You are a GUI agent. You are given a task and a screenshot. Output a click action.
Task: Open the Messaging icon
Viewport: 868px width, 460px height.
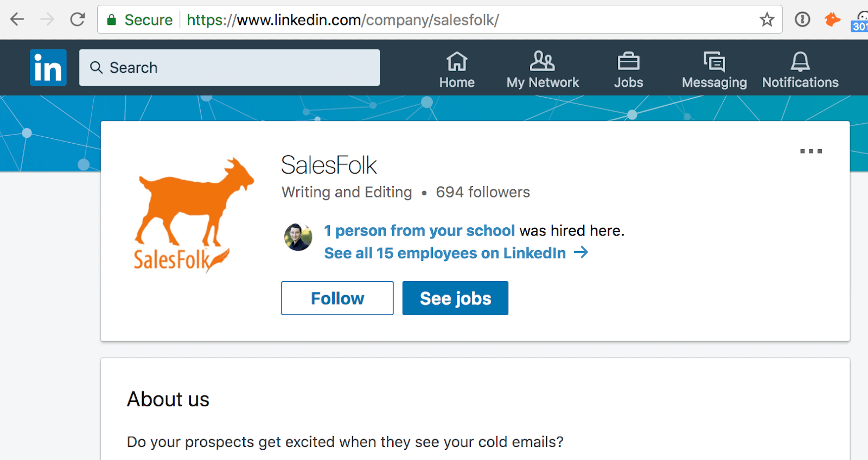(x=713, y=62)
